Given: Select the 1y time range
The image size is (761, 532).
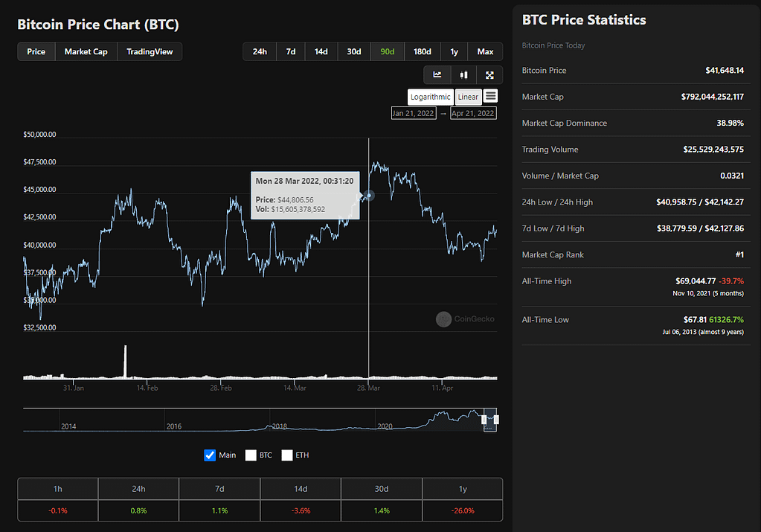Looking at the screenshot, I should (454, 51).
